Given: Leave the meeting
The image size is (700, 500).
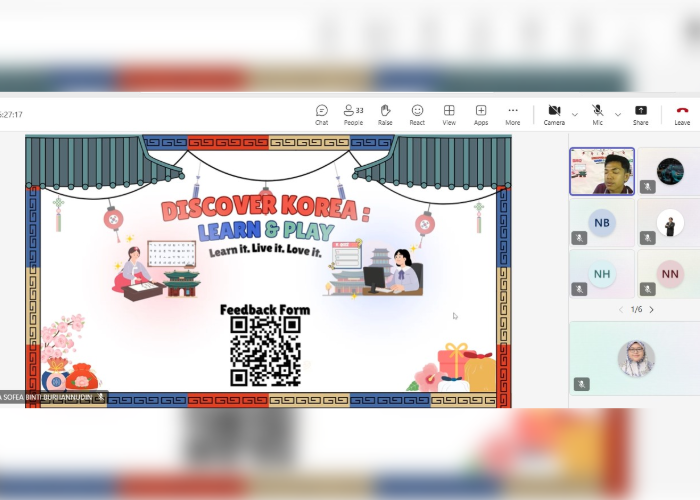Looking at the screenshot, I should tap(682, 114).
